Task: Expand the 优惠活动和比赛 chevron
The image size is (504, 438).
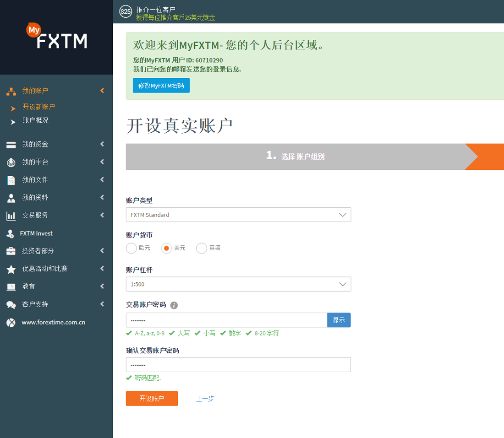Action: (102, 269)
